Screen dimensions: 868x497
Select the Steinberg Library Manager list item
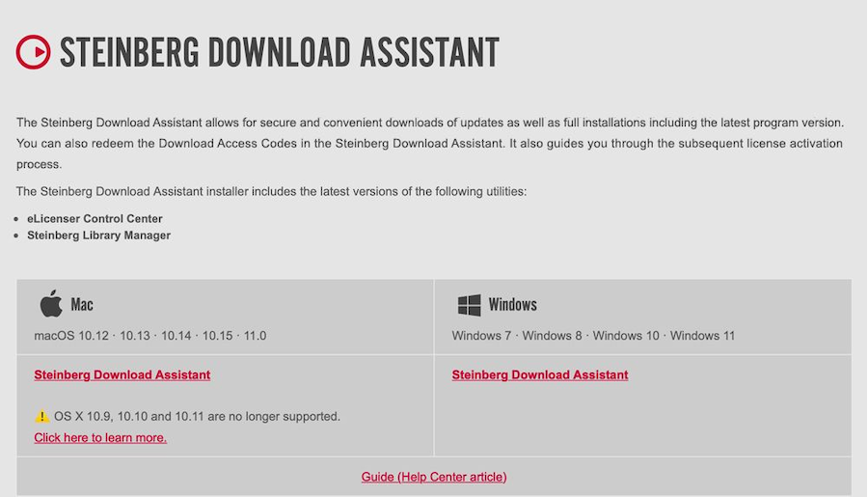(x=98, y=235)
